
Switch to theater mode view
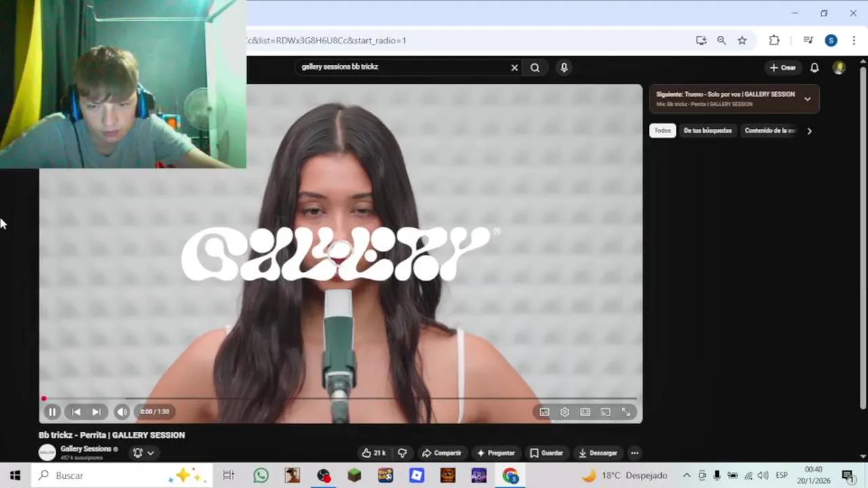click(585, 411)
